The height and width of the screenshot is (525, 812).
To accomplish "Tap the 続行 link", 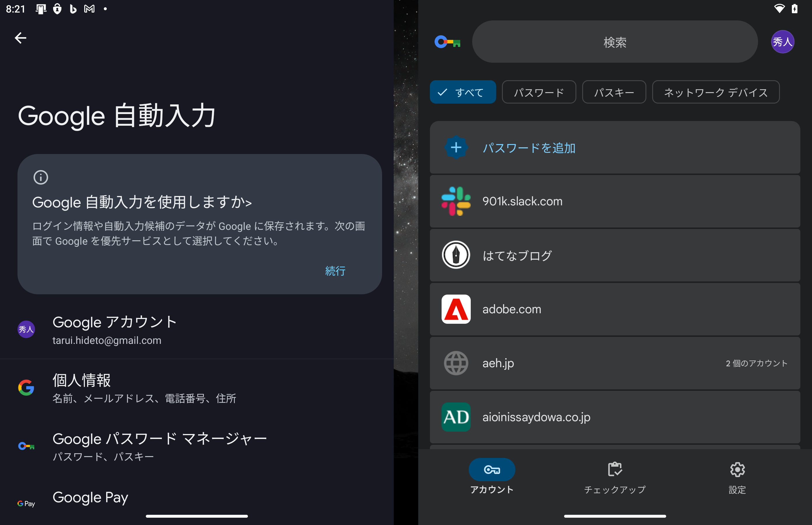I will click(335, 271).
